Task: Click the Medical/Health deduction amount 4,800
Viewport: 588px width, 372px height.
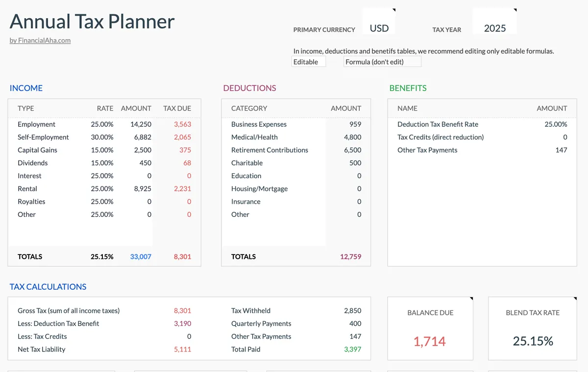Action: click(x=353, y=137)
